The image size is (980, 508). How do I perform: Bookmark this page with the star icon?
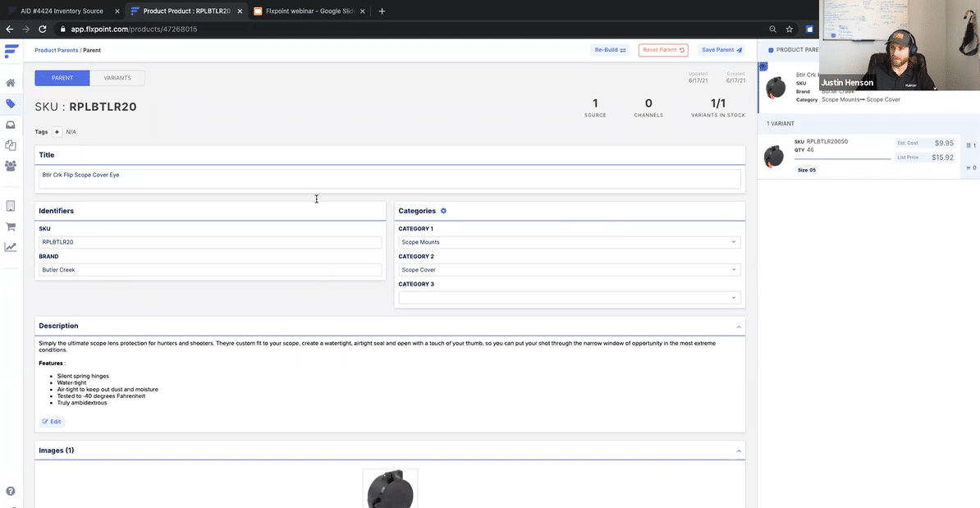(x=790, y=29)
